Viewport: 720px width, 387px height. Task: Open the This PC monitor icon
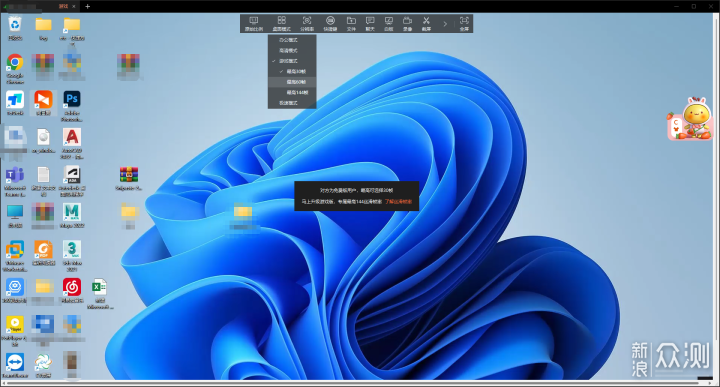[x=15, y=216]
